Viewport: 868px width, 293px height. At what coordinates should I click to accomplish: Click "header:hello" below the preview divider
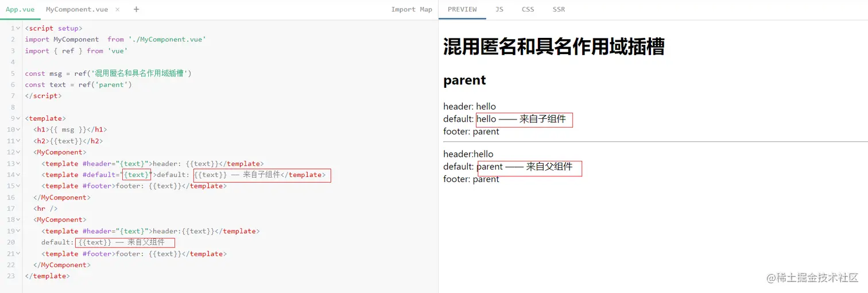point(468,154)
